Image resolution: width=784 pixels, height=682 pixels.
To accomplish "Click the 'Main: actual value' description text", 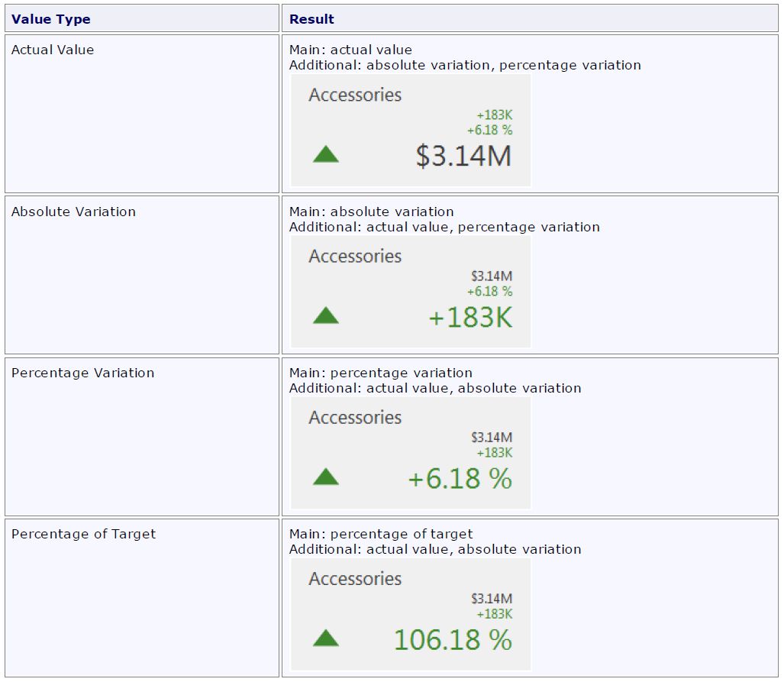I will 350,50.
